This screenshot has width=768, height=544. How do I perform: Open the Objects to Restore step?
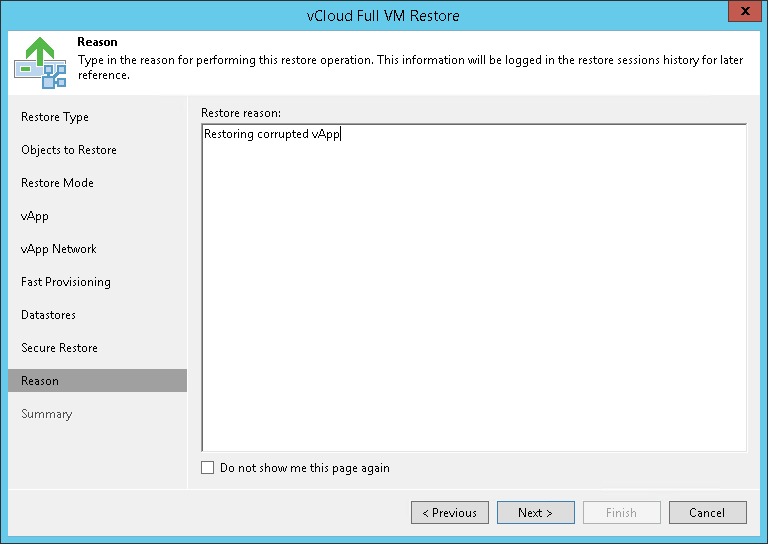tap(69, 150)
